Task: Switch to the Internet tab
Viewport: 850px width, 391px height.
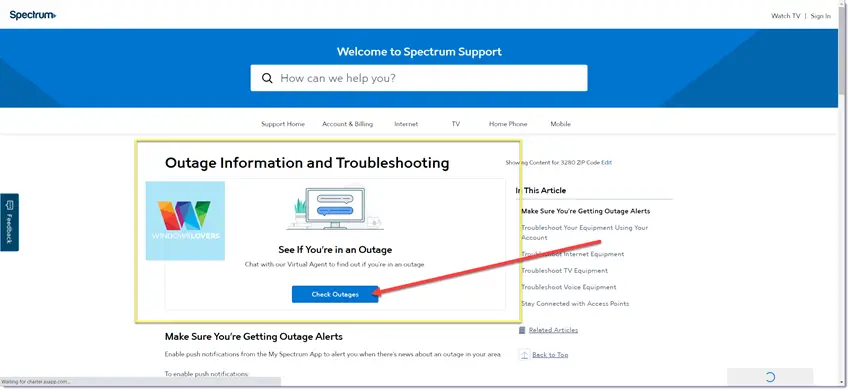Action: (x=406, y=124)
